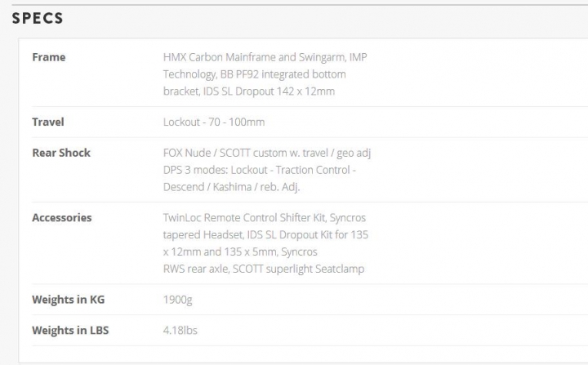The width and height of the screenshot is (588, 365).
Task: Click the HMX Carbon Mainframe description line
Action: (x=265, y=57)
